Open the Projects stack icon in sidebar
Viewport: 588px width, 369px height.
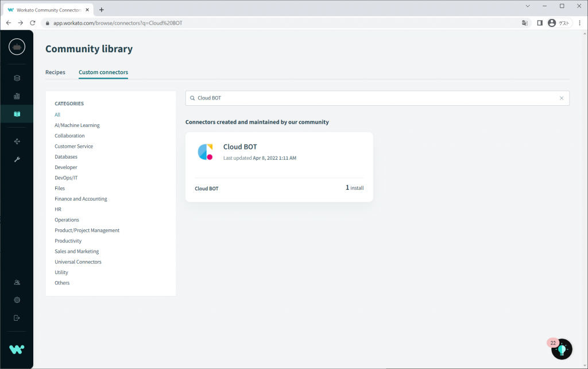coord(17,78)
